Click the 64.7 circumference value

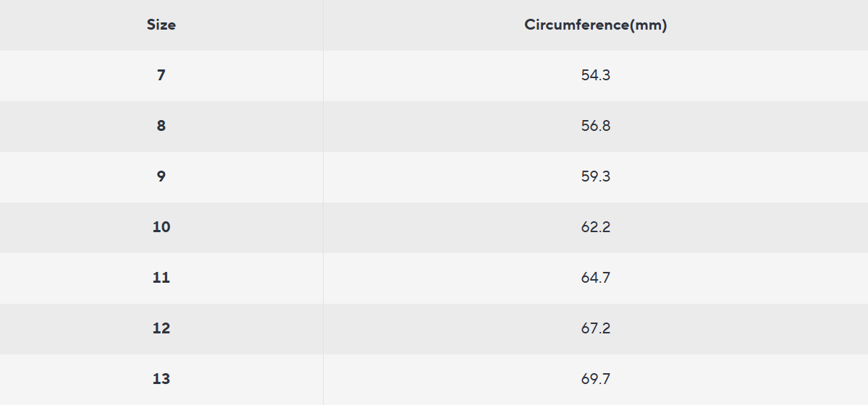tap(595, 277)
